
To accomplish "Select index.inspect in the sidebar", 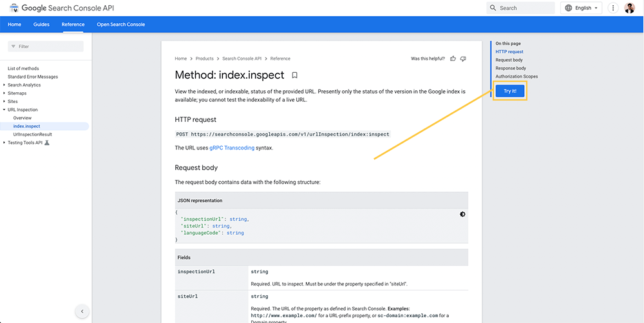I will [x=26, y=126].
